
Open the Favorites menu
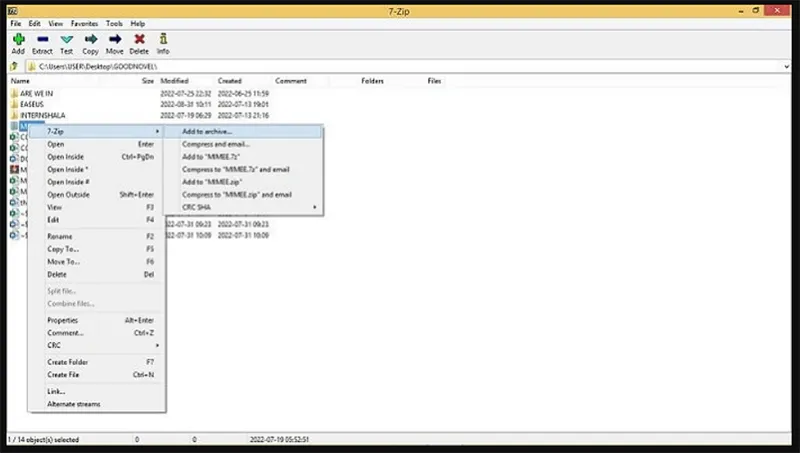[84, 23]
